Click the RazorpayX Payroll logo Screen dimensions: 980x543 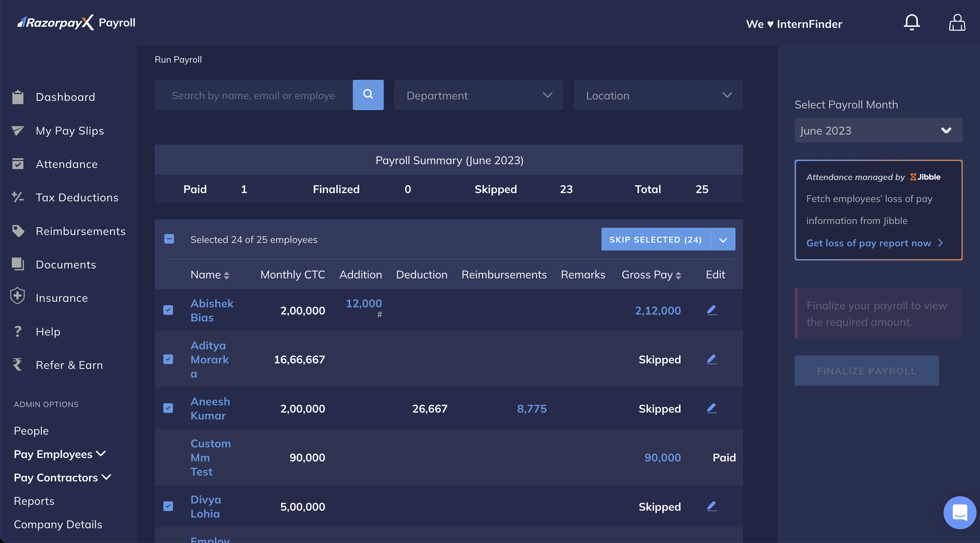pos(76,22)
